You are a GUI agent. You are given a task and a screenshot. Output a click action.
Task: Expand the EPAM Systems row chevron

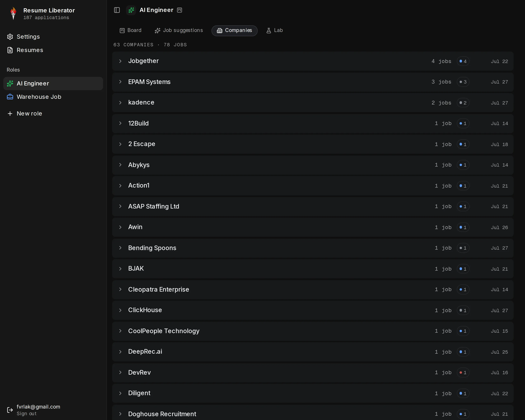[120, 82]
